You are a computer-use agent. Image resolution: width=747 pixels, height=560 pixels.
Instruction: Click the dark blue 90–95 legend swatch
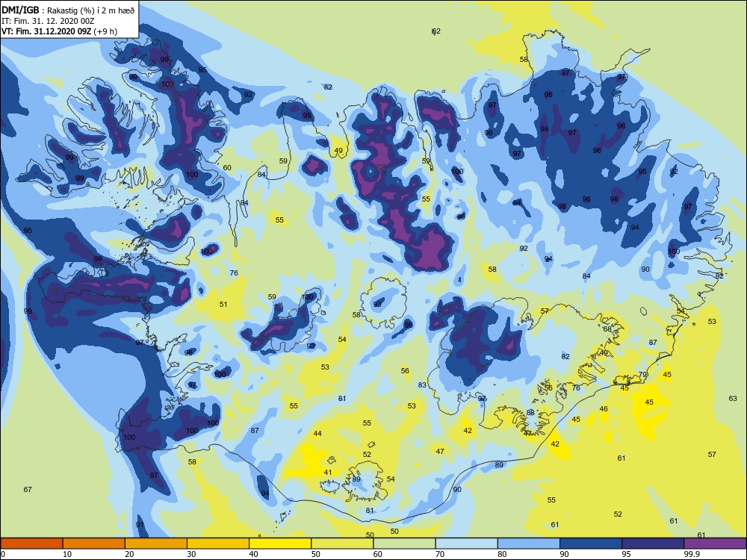(591, 544)
